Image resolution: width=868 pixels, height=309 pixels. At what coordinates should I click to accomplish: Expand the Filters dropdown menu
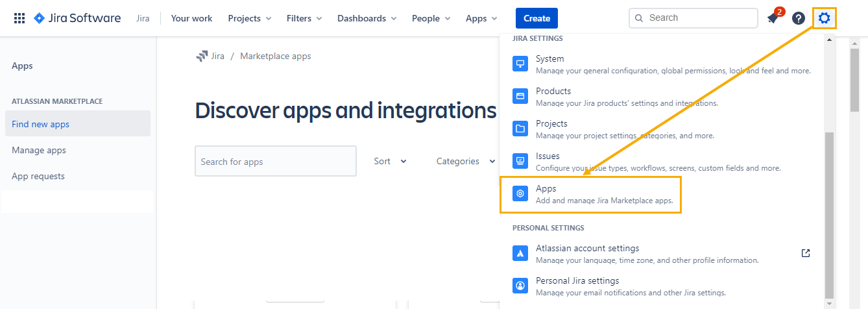point(304,18)
